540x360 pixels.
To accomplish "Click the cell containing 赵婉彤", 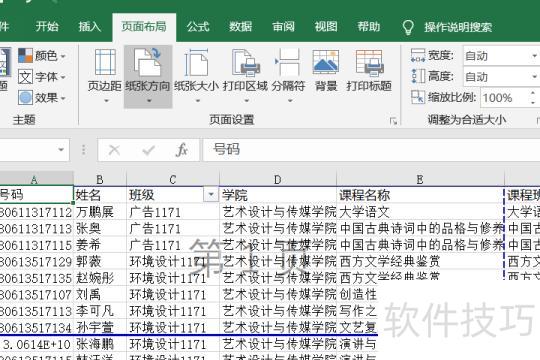I will pyautogui.click(x=100, y=278).
